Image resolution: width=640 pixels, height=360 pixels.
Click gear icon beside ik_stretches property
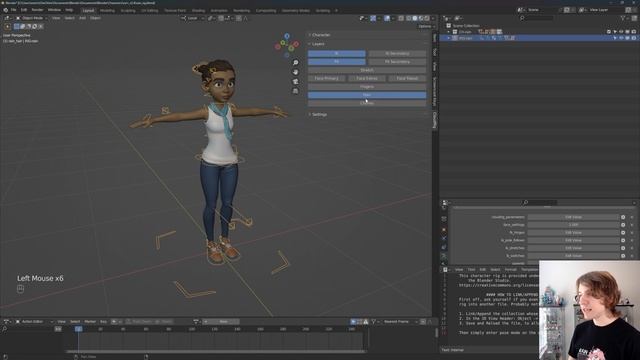click(623, 248)
